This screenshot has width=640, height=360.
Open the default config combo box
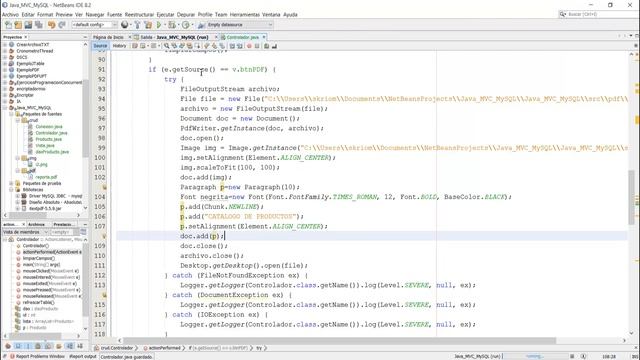pos(95,25)
